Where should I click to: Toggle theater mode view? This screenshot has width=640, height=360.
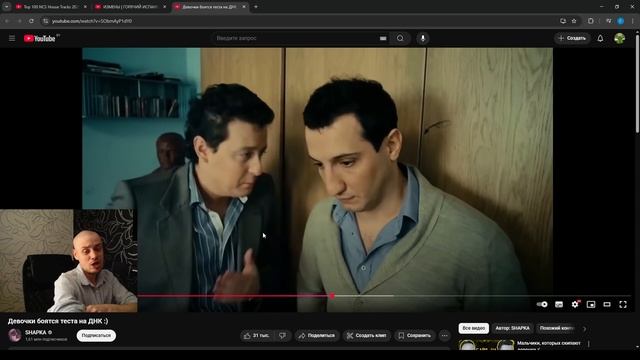(607, 304)
